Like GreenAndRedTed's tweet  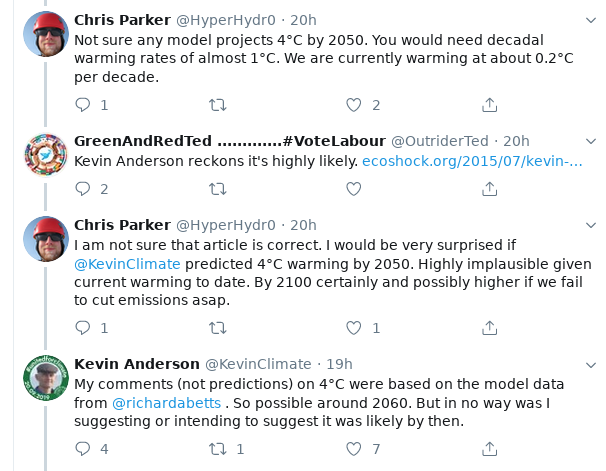click(x=352, y=188)
